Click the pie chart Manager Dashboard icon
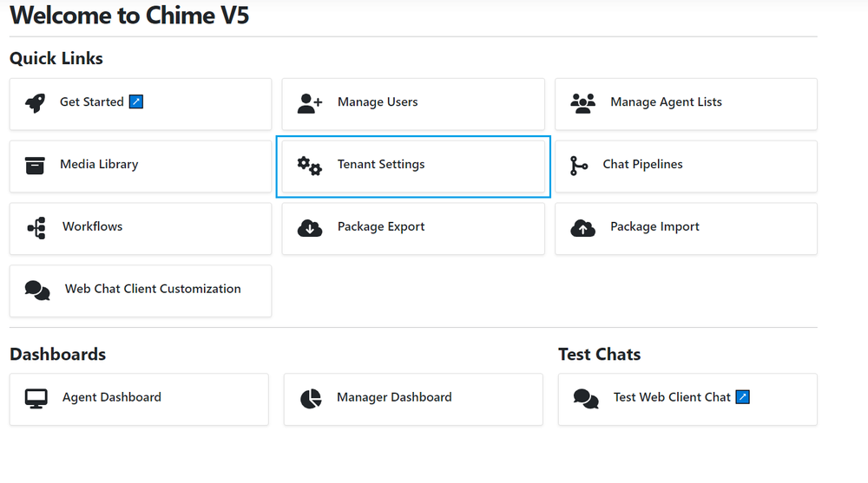 [x=311, y=399]
